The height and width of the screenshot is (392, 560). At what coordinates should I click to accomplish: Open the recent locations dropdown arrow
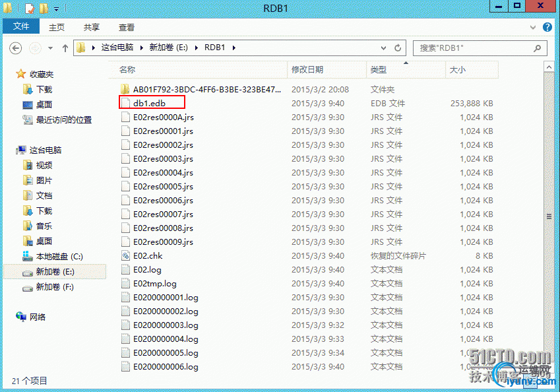50,48
